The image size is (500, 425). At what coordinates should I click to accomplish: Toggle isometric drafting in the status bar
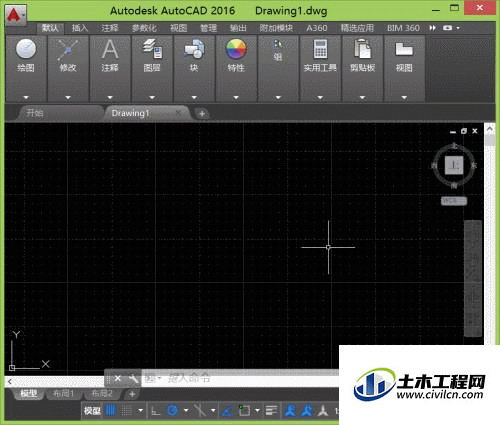pos(200,410)
